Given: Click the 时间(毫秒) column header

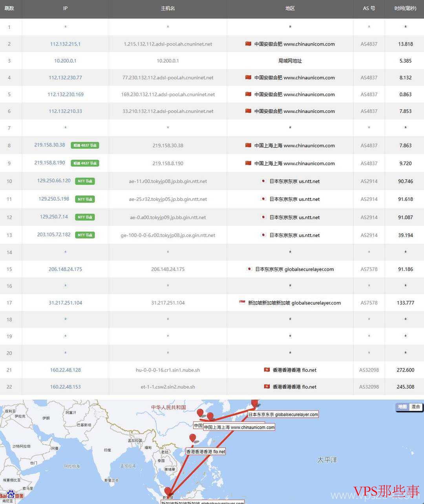Looking at the screenshot, I should (405, 8).
